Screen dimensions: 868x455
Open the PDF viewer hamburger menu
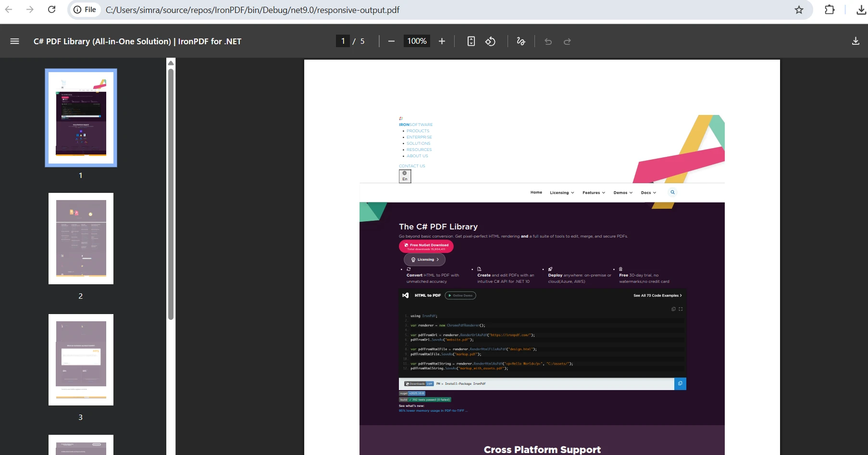tap(15, 41)
